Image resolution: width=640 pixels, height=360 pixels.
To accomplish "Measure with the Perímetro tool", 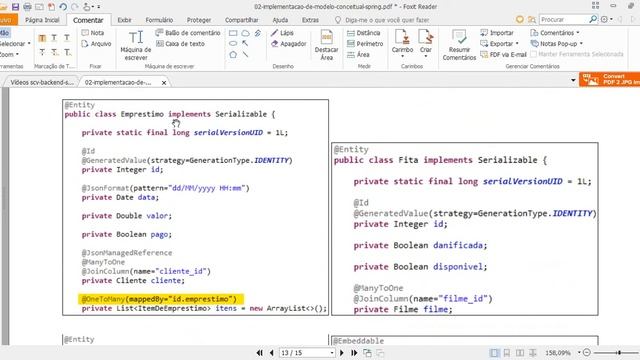I will pos(365,44).
